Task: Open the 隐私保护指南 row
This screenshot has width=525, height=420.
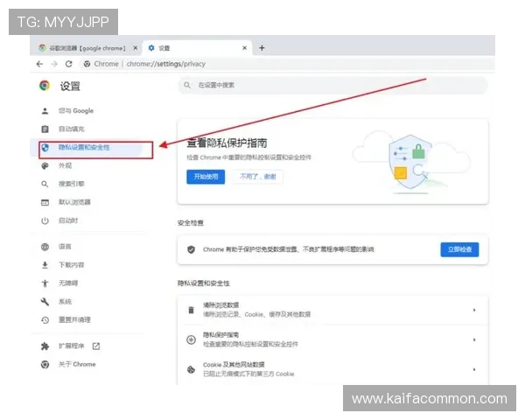Action: [x=332, y=339]
